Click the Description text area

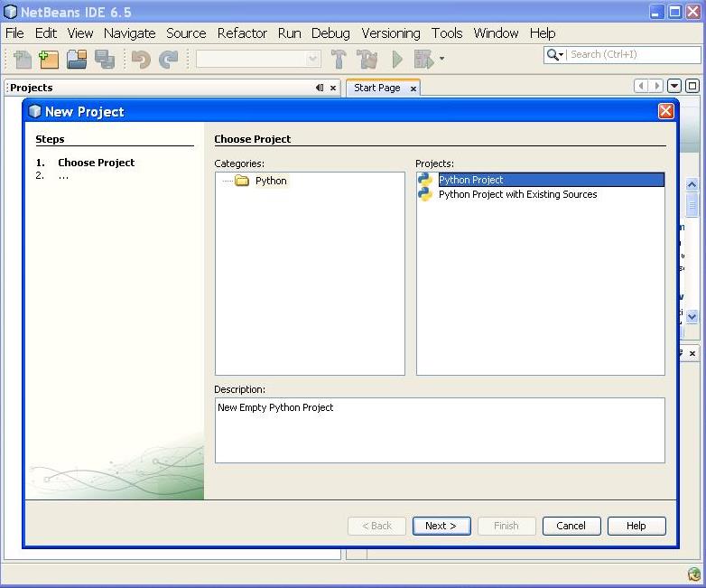[x=440, y=430]
